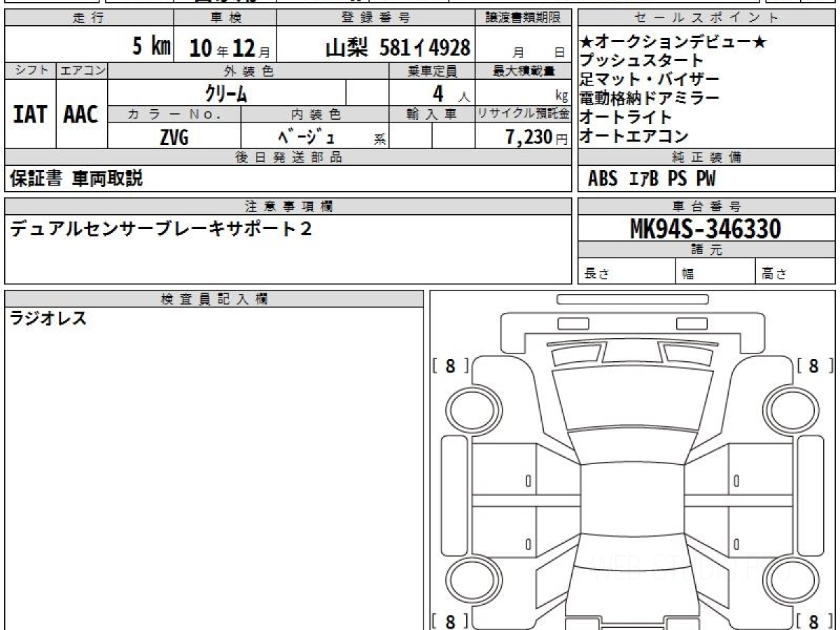Select the color number ZVG
This screenshot has height=630, width=840.
(x=174, y=138)
